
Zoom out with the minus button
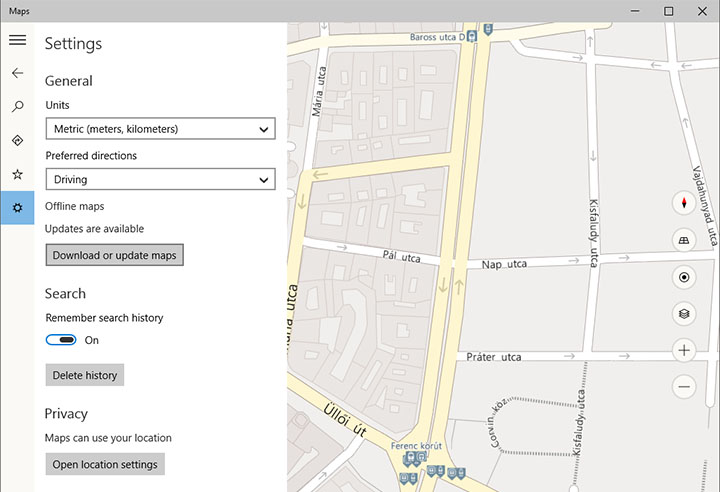[684, 386]
